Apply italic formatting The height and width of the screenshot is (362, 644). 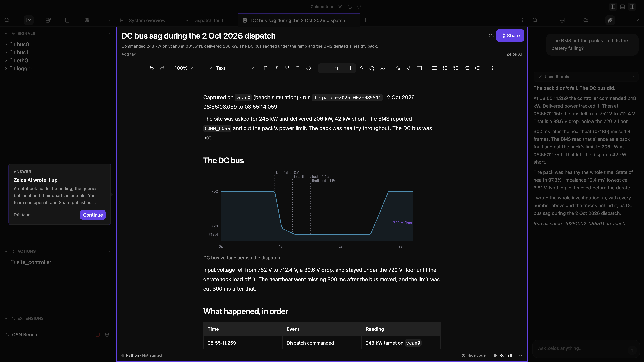point(276,68)
